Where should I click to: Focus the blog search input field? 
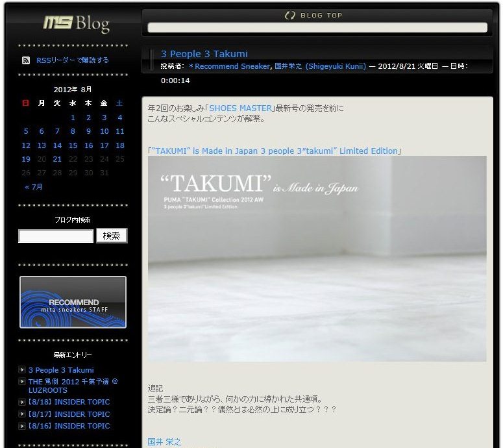click(56, 236)
